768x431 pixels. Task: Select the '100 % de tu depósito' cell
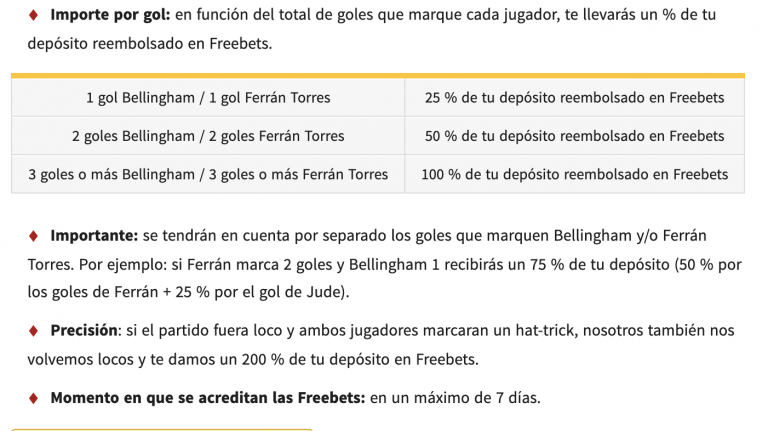574,174
